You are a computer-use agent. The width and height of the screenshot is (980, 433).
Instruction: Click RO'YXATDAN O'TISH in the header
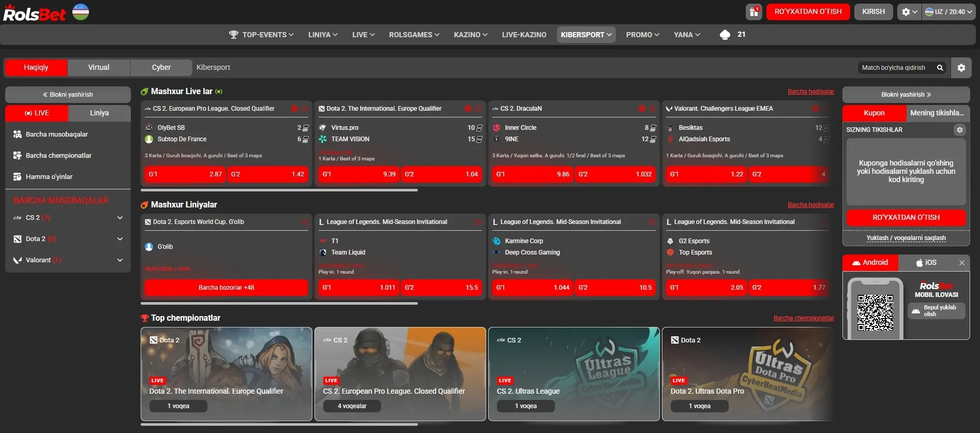click(x=808, y=11)
